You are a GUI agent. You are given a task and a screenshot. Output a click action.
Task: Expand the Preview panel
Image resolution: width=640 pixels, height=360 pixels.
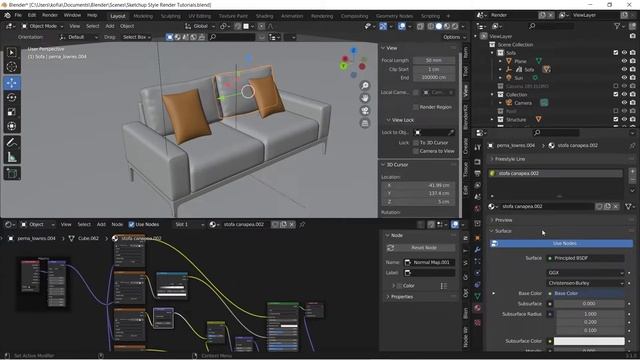(504, 220)
